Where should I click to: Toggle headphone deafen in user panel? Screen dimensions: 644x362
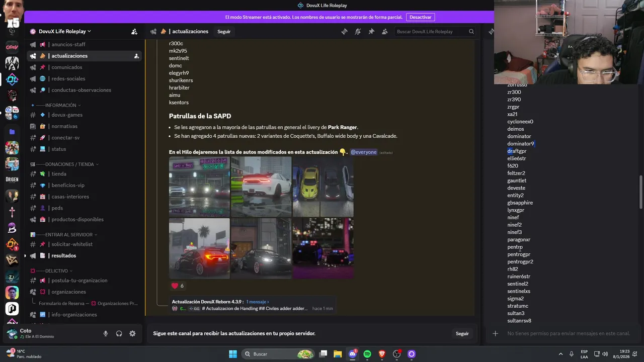119,333
